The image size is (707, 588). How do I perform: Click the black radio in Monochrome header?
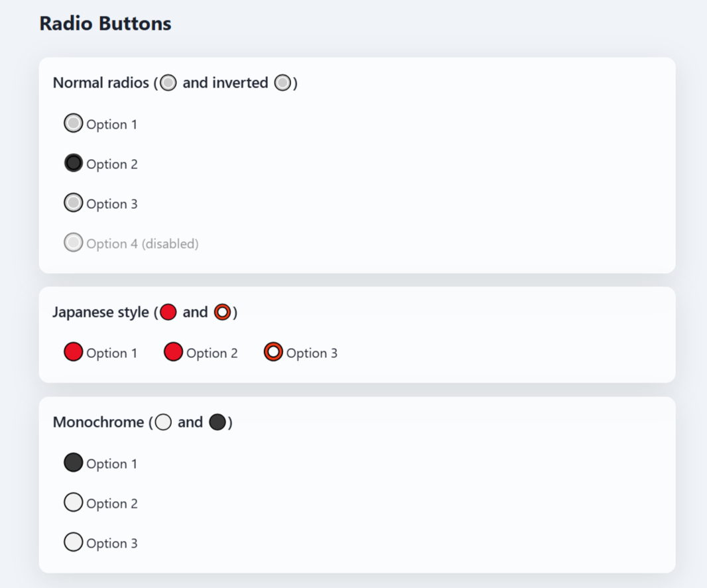(218, 422)
